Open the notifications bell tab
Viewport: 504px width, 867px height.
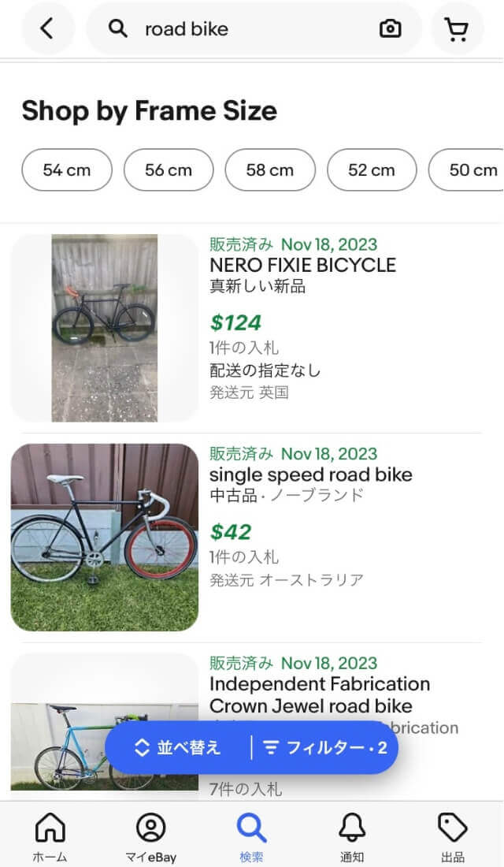(x=352, y=835)
